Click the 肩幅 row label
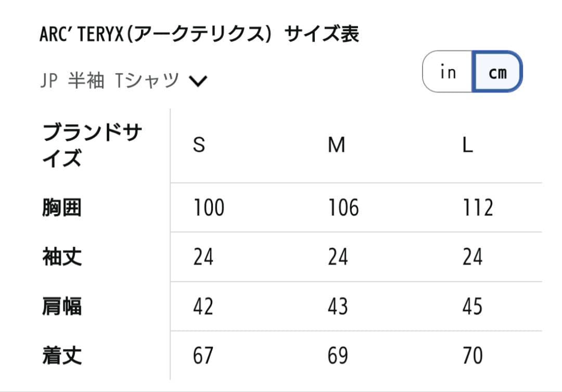Screen dimensions: 562x392 (x=61, y=306)
